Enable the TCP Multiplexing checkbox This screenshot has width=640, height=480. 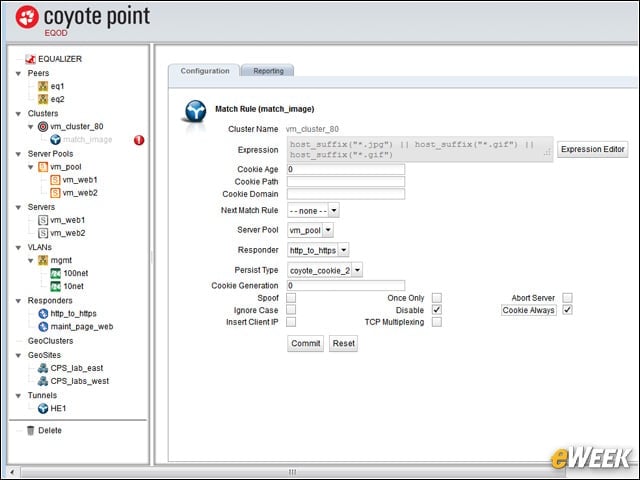[x=437, y=322]
